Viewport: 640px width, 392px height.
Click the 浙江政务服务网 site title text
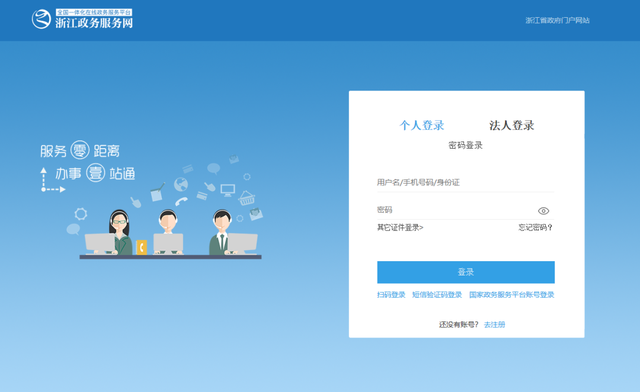click(x=94, y=23)
